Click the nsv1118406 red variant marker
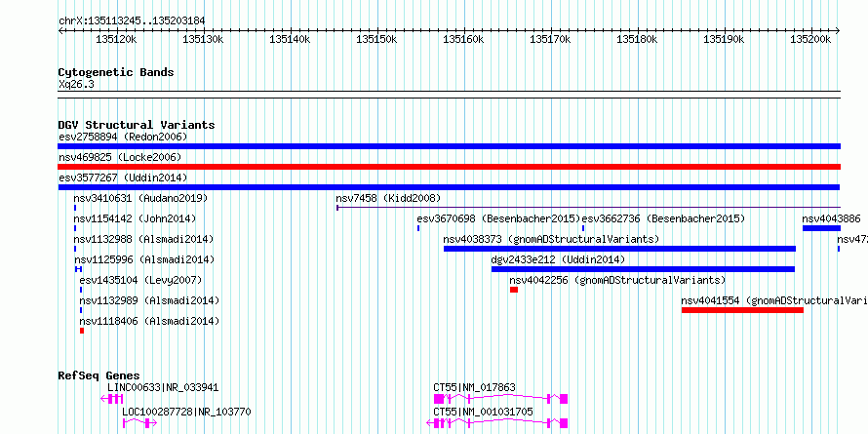 pos(82,331)
